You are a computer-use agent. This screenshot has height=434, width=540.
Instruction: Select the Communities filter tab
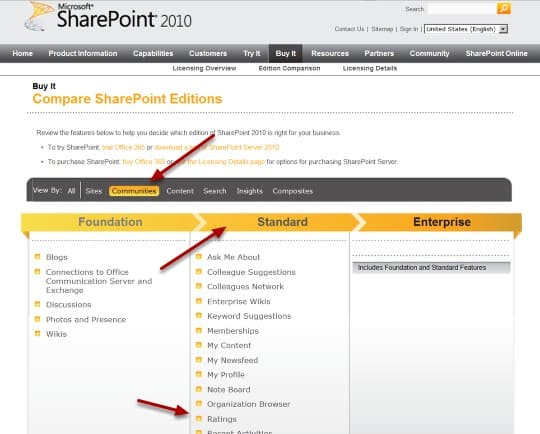pyautogui.click(x=134, y=191)
